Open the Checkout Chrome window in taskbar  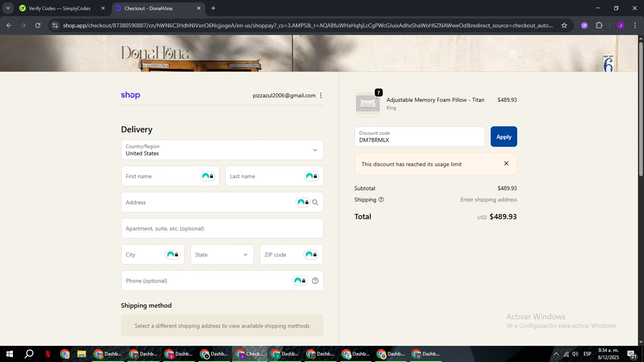pos(250,354)
